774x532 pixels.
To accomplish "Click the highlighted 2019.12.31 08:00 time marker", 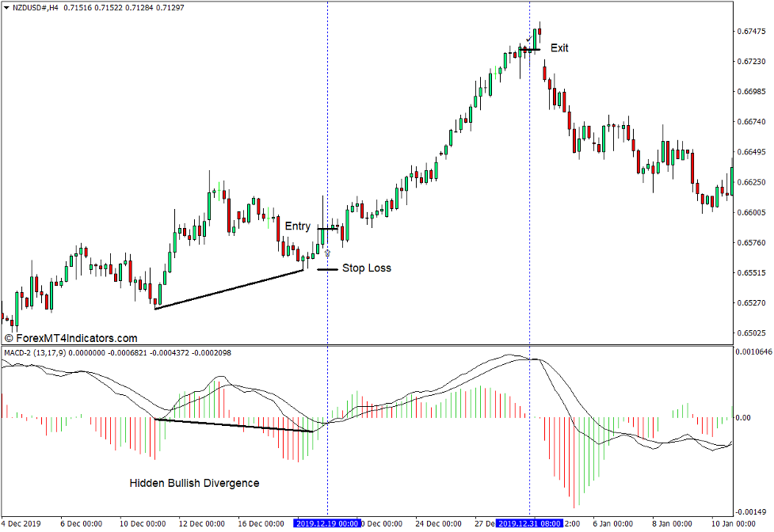I will pos(529,523).
